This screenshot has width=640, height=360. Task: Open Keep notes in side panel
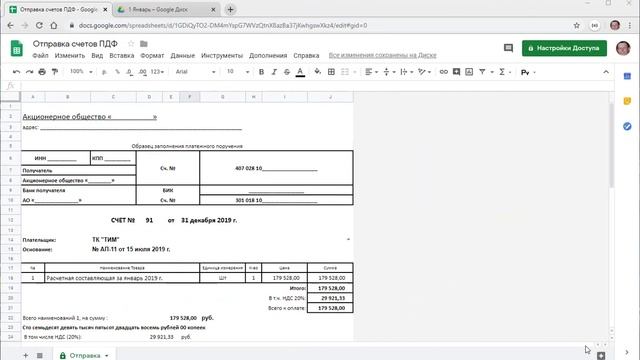(x=627, y=101)
